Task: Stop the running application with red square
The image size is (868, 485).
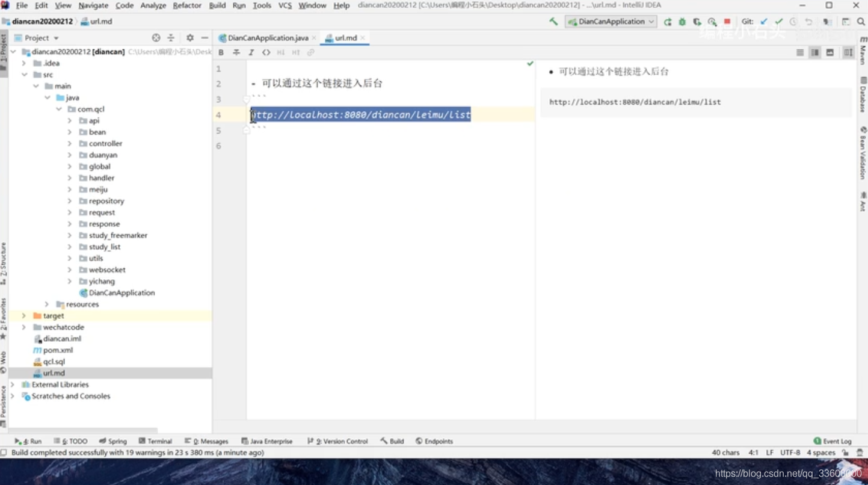Action: [x=727, y=22]
